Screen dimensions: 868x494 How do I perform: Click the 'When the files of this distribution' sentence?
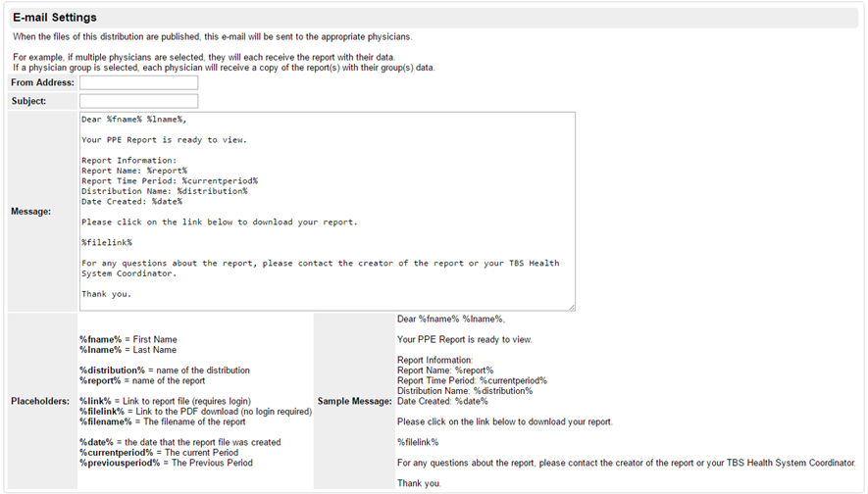(x=213, y=36)
